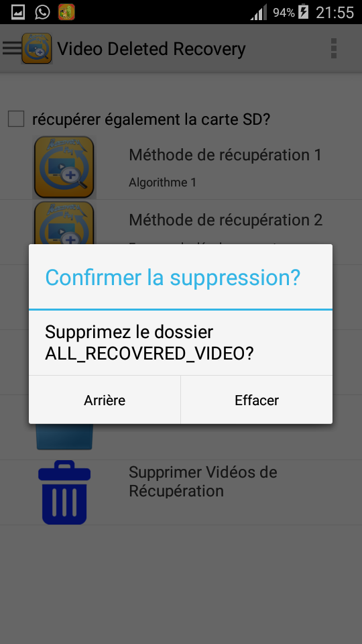Tap the 'Supprimez le dossier ALL_RECOVERED_VIDEO?' message
362x644 pixels.
pyautogui.click(x=149, y=343)
